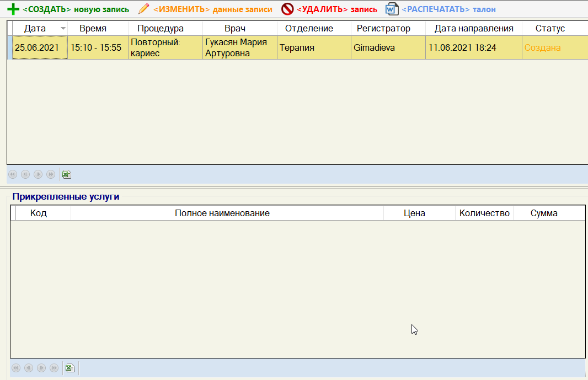Screen dimensions: 588x380
Task: Click the pencil edit-record icon
Action: (x=143, y=9)
